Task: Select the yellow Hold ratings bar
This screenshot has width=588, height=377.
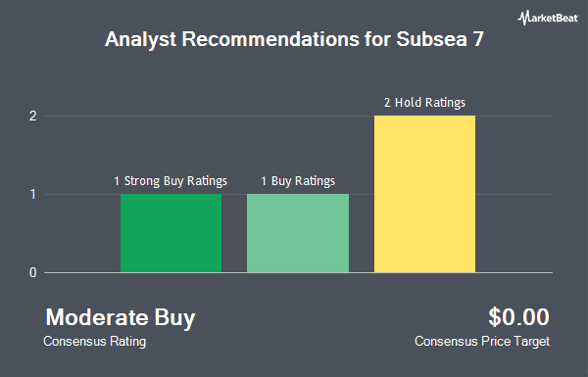Action: (424, 194)
